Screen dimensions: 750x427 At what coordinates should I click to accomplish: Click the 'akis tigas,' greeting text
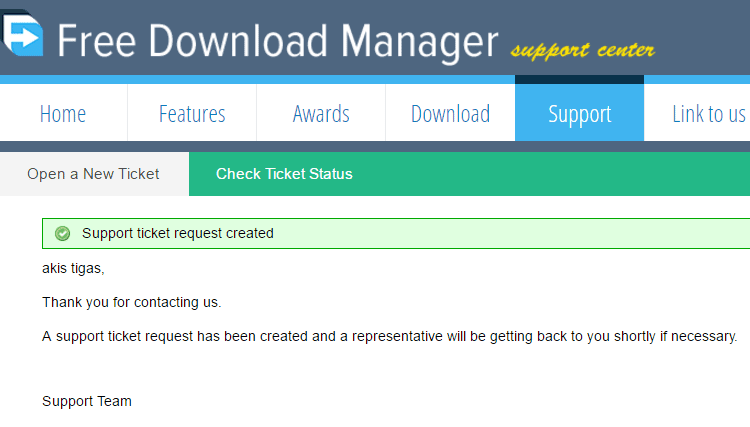pos(73,268)
